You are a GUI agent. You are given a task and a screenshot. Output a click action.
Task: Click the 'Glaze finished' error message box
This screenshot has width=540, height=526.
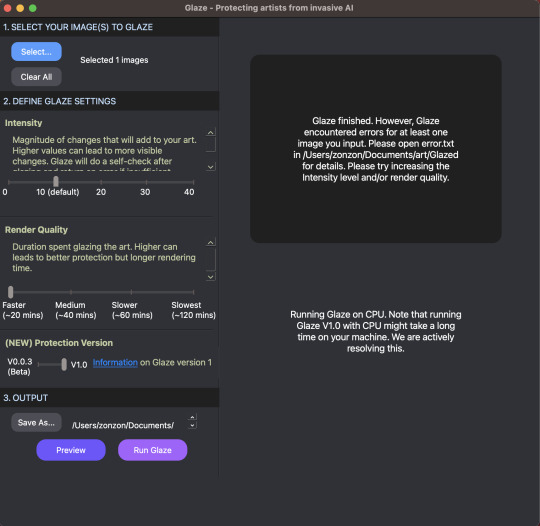[x=375, y=149]
